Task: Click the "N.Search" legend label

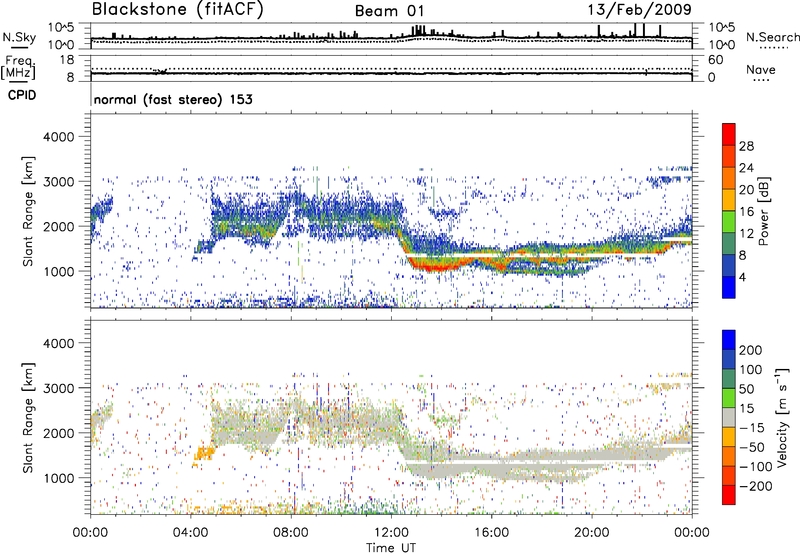Action: [x=772, y=37]
